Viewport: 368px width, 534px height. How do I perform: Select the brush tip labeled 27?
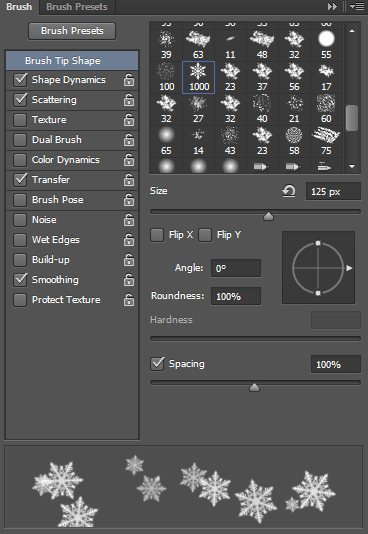point(198,109)
